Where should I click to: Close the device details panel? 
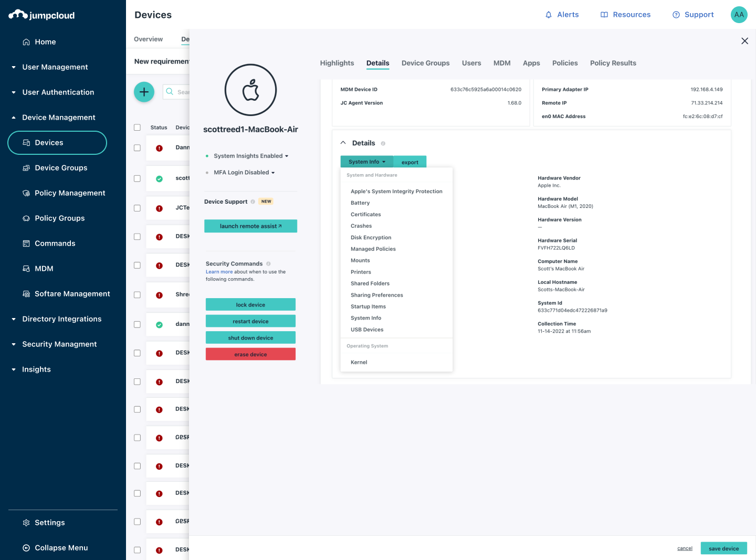(744, 41)
